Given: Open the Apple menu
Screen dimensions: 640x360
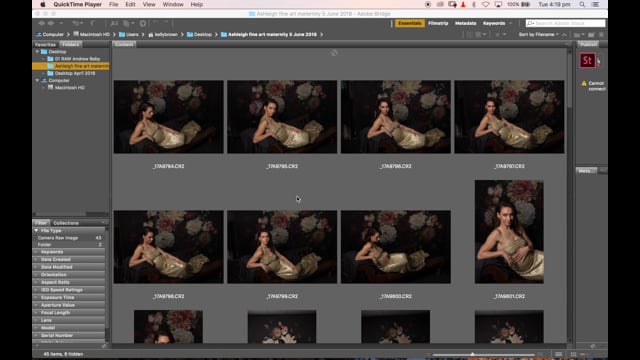Looking at the screenshot, I should point(43,4).
